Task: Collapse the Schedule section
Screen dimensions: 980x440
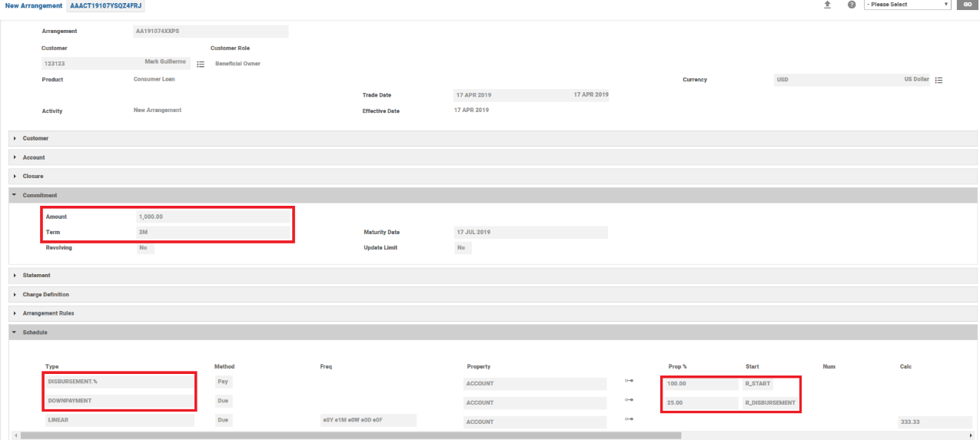Action: (35, 332)
